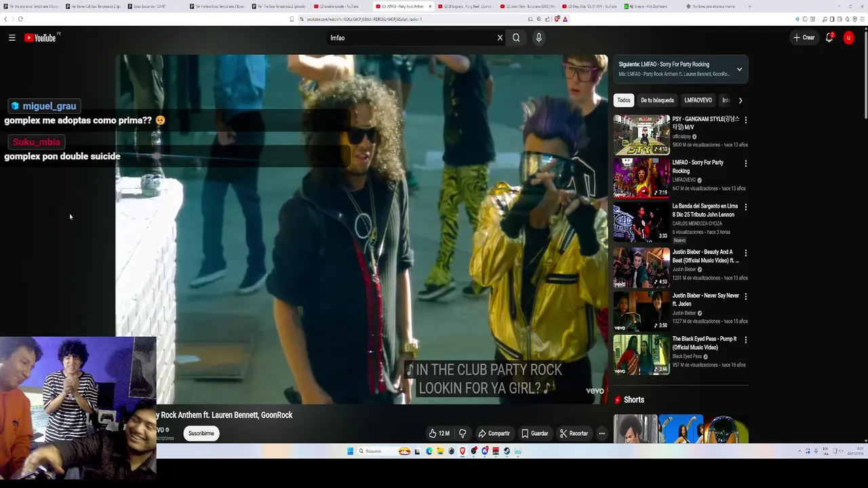Select the 'Todos' filter chip
The image size is (868, 488).
coord(623,100)
